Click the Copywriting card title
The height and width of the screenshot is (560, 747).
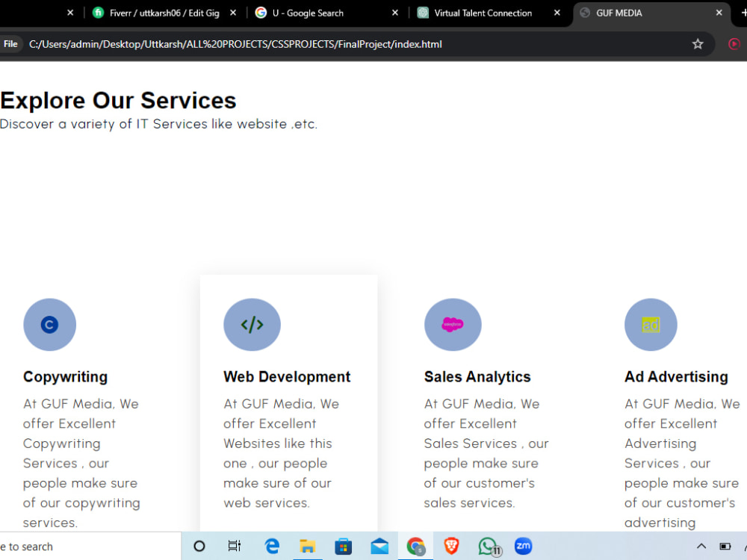pyautogui.click(x=65, y=376)
